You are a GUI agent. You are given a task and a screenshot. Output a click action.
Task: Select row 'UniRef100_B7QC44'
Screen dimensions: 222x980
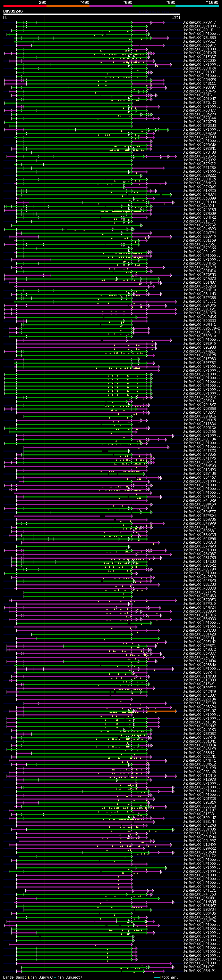point(199,118)
